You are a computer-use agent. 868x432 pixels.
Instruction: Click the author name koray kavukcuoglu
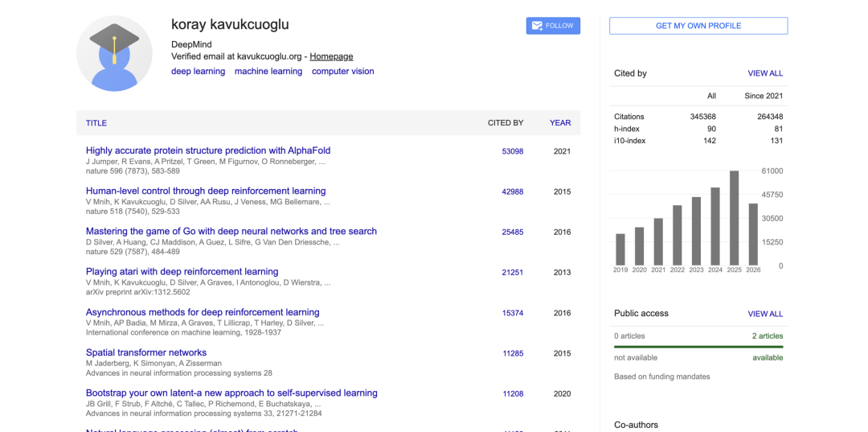230,24
